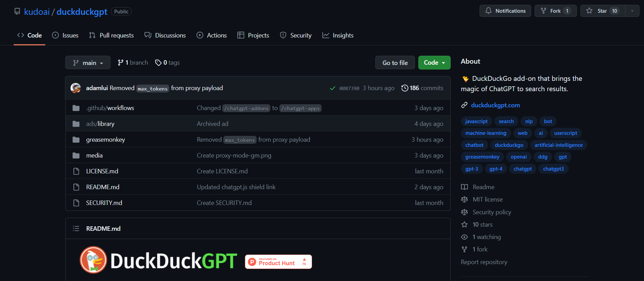Click the repository icon beside kudoai
The height and width of the screenshot is (281, 644).
(17, 11)
